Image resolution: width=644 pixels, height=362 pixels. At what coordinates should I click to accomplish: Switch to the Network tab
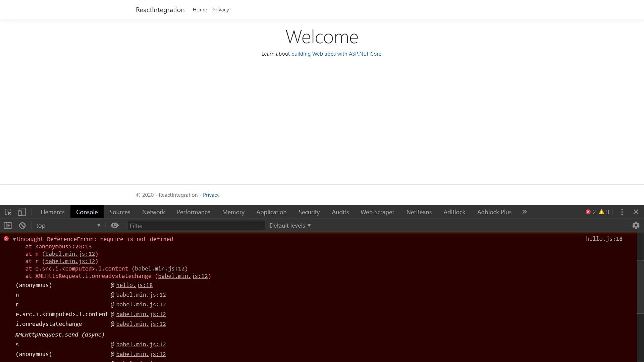(153, 212)
